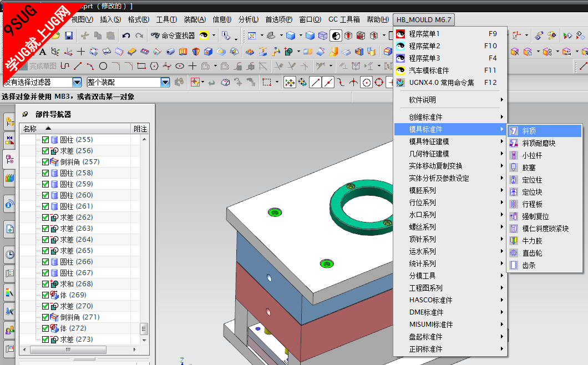Choose 行程板 from the submenu
Image resolution: width=588 pixels, height=365 pixels.
pyautogui.click(x=532, y=204)
